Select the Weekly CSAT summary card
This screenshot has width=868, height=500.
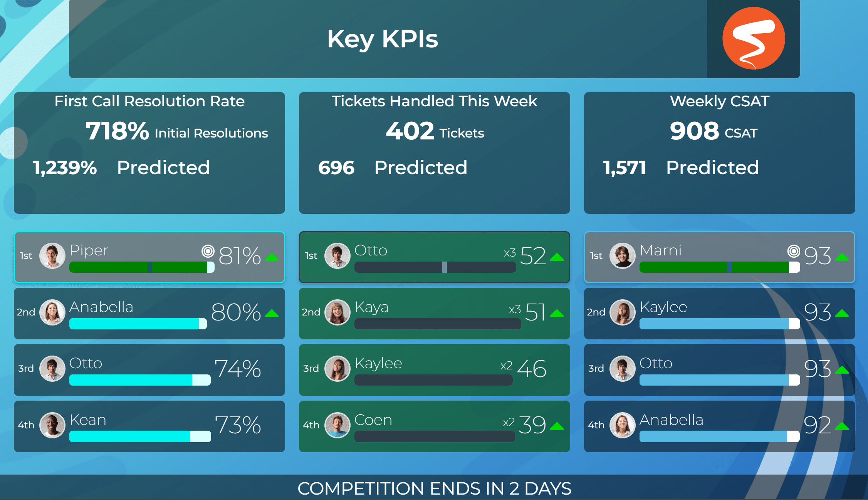[720, 153]
